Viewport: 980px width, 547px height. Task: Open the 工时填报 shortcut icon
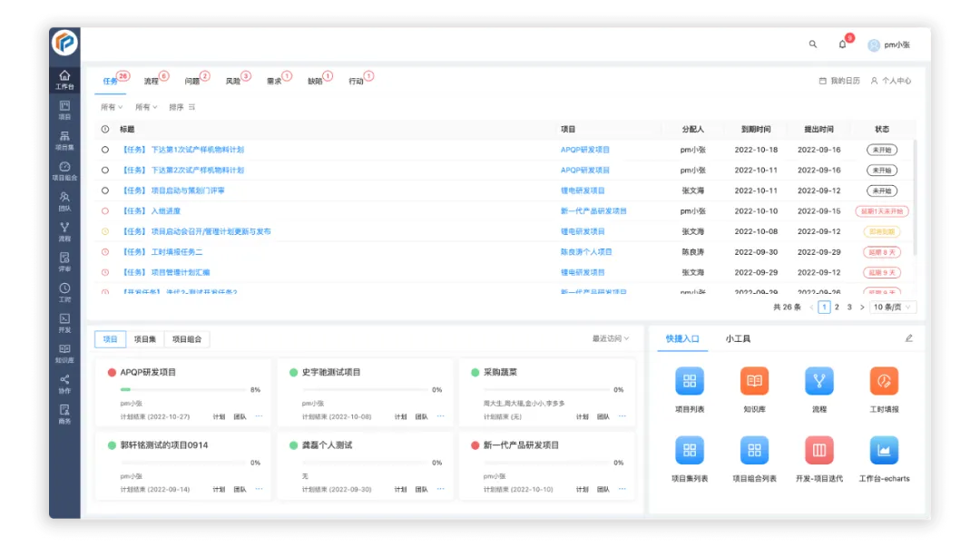[x=884, y=381]
